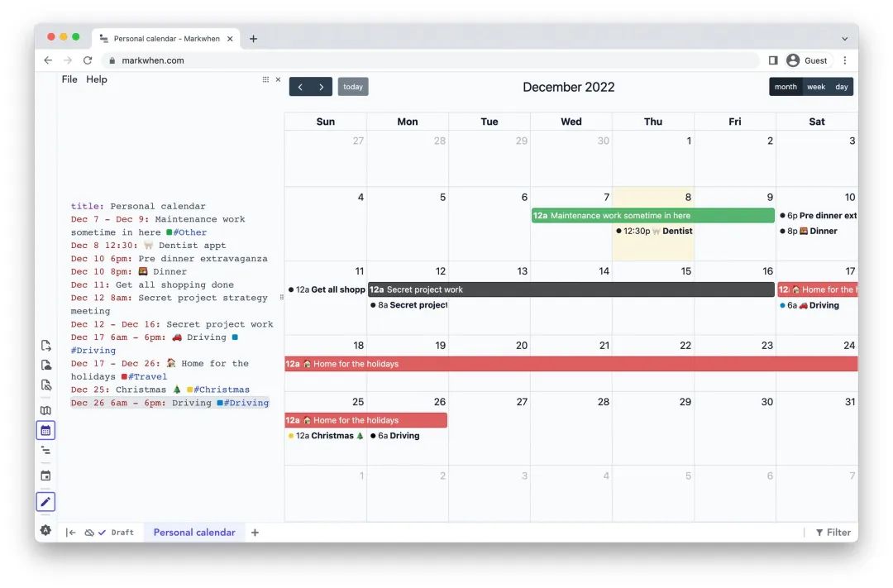Open the auto theme settings gear
The height and width of the screenshot is (588, 893).
[45, 530]
